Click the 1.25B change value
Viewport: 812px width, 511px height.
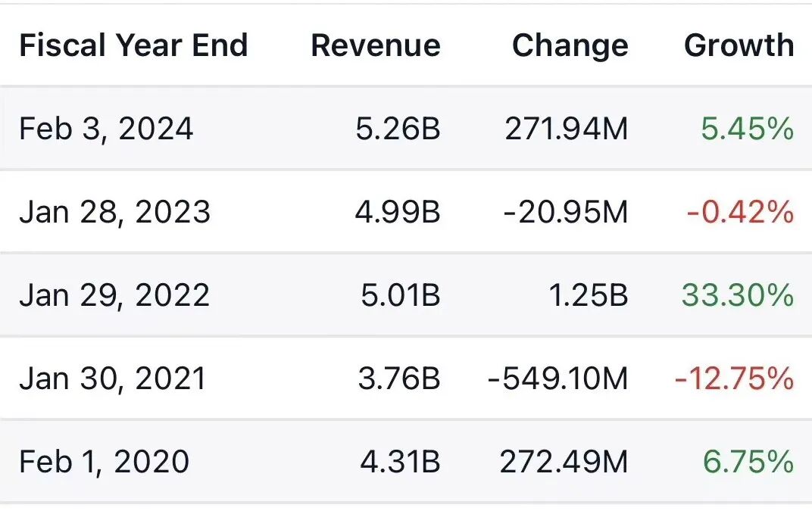[x=586, y=294]
